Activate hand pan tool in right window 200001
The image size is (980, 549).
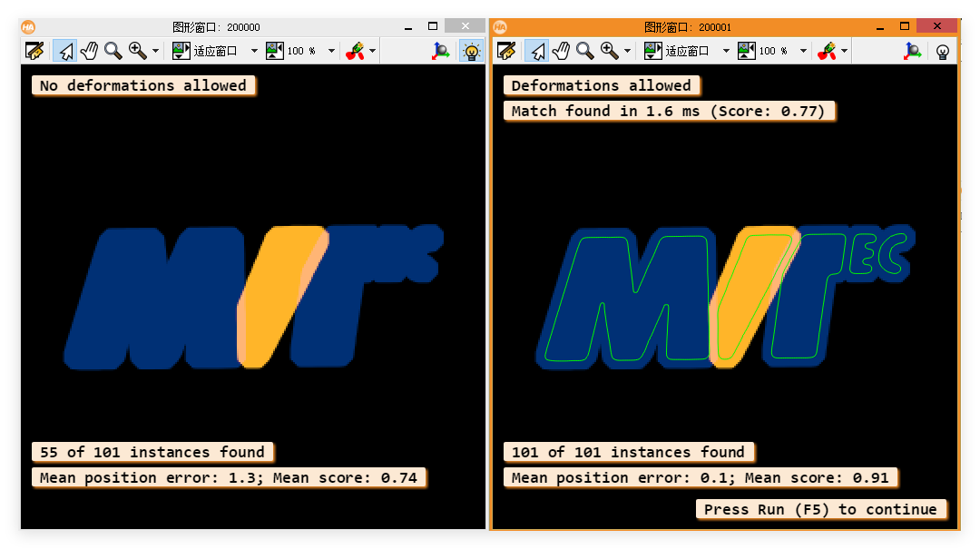(562, 51)
